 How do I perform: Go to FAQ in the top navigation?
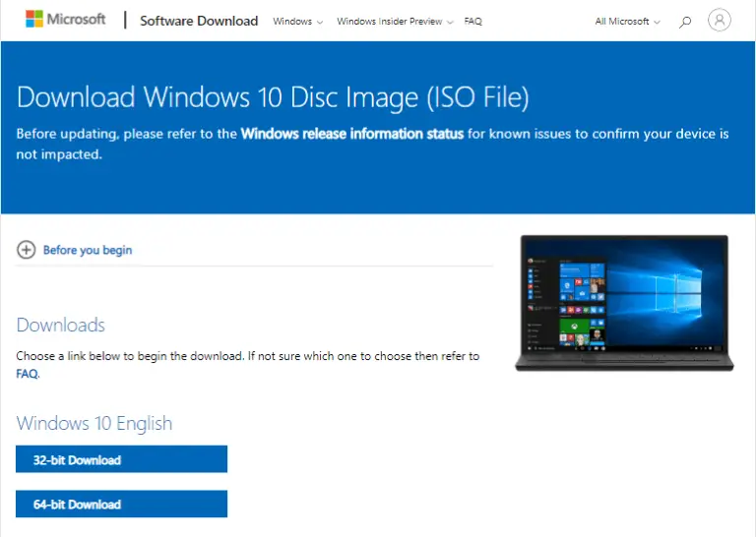click(x=472, y=22)
